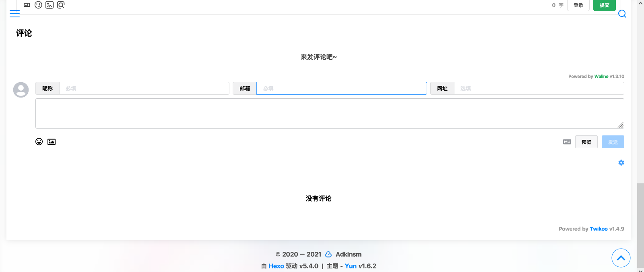Click the Waline Markdown guide icon
Viewport: 644px width, 272px height.
pyautogui.click(x=27, y=5)
